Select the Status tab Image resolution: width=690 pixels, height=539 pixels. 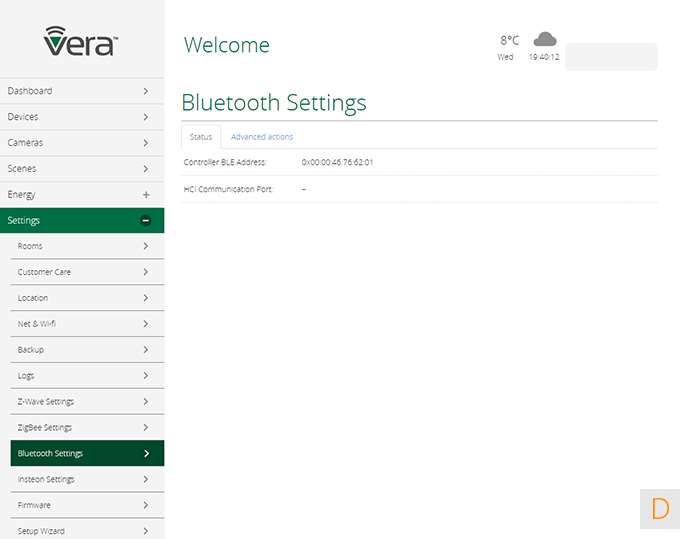tap(201, 137)
